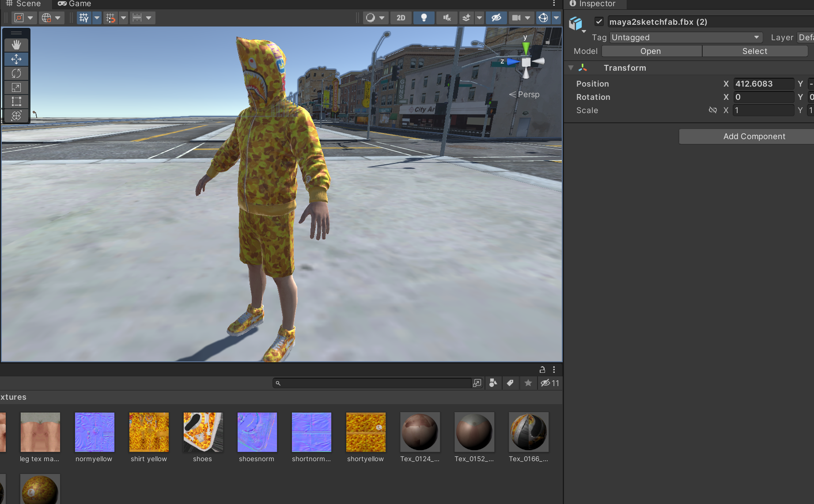Open search window icon in Project search
814x504 pixels.
tap(477, 383)
